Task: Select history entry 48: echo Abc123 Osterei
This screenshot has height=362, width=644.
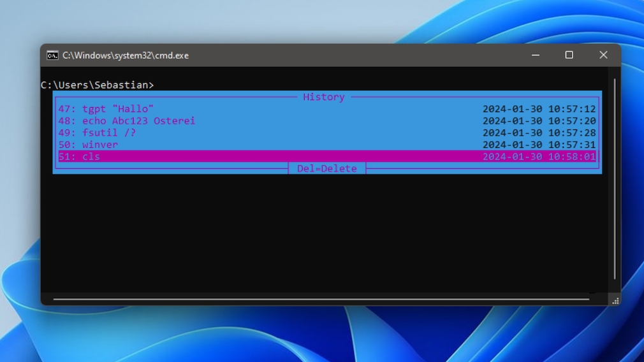Action: [x=327, y=120]
